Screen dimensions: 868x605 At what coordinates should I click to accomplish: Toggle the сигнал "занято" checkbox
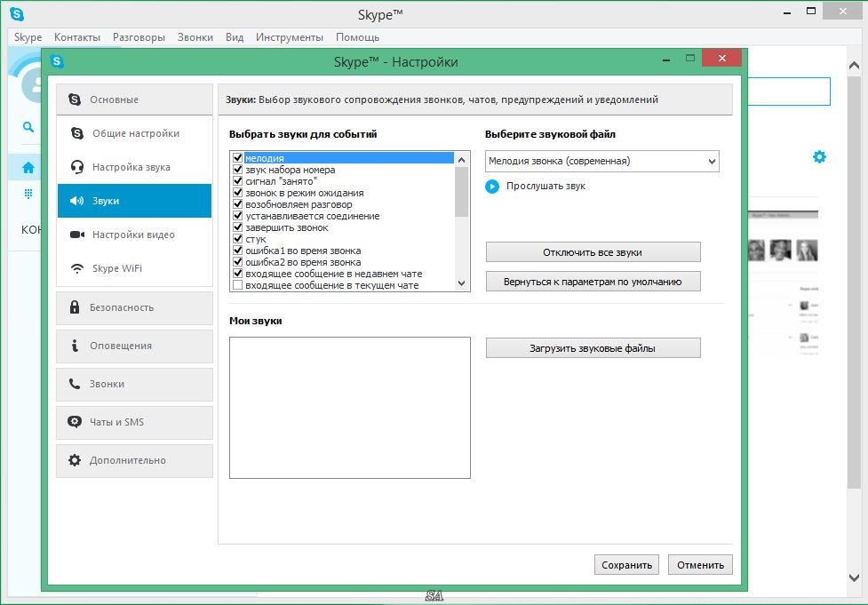coord(238,181)
